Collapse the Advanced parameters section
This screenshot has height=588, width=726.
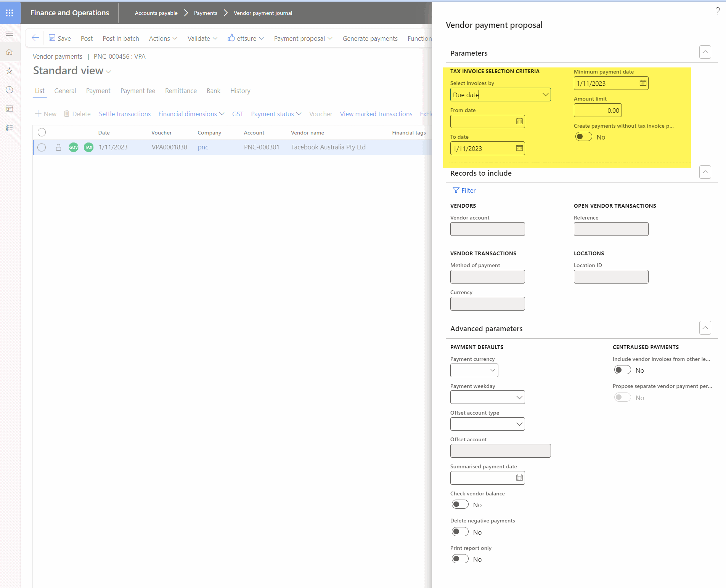pyautogui.click(x=705, y=328)
